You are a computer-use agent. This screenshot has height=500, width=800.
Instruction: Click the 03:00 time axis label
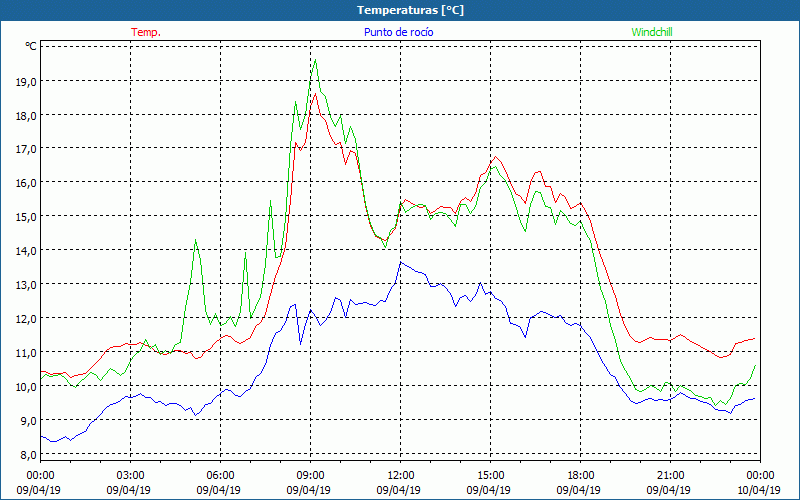click(131, 476)
